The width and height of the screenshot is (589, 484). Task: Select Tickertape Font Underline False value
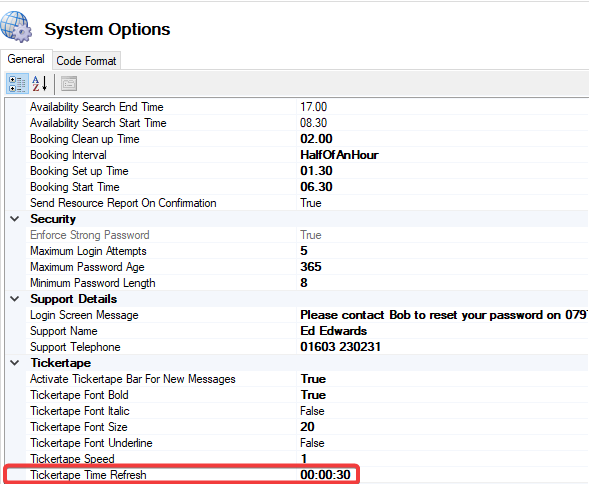click(443, 443)
